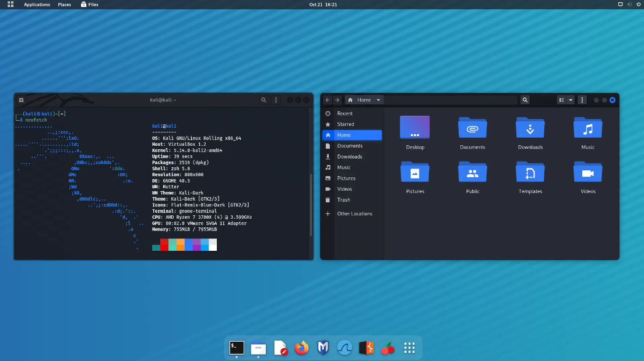Open view options dropdown arrow in Files

click(571, 100)
